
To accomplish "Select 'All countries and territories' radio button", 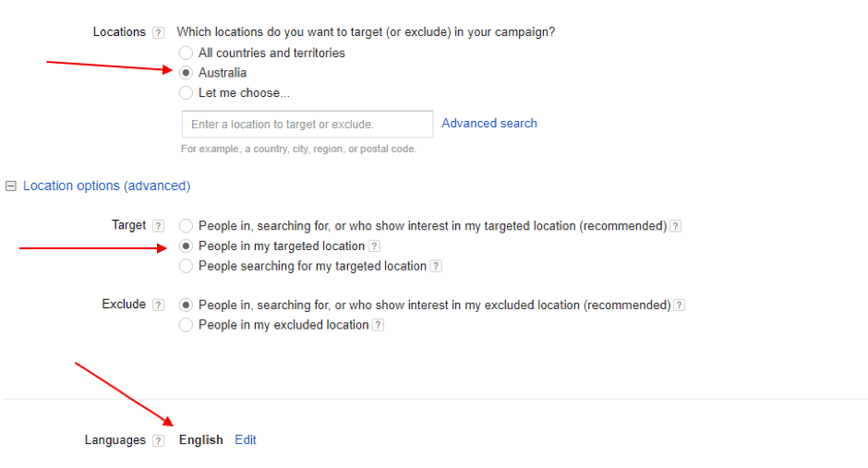I will click(187, 54).
